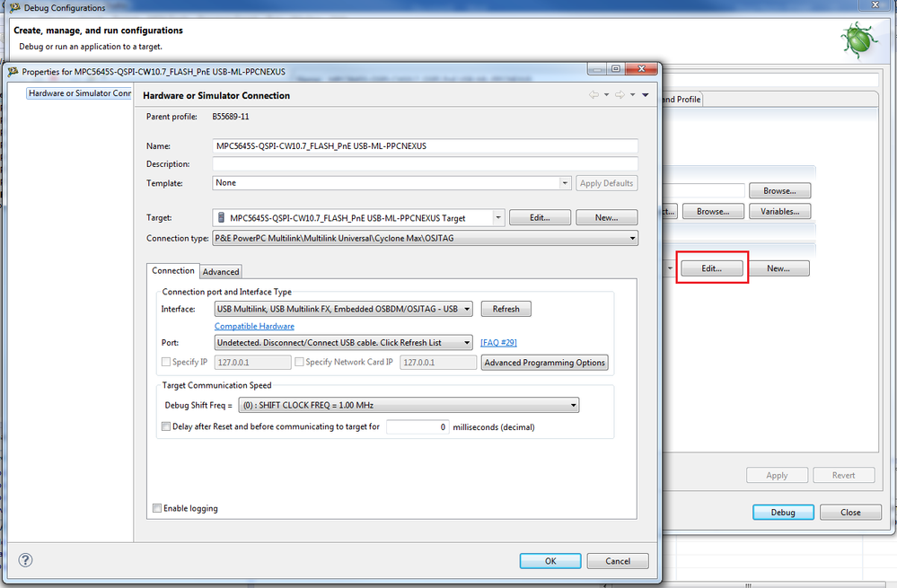Click Edit button in Debug Configurations window

pyautogui.click(x=712, y=268)
